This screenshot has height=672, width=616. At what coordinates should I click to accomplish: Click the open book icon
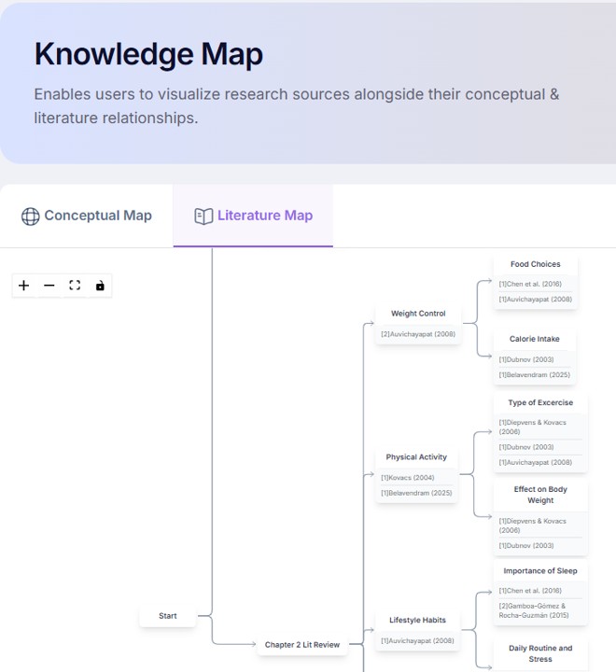[x=203, y=217]
